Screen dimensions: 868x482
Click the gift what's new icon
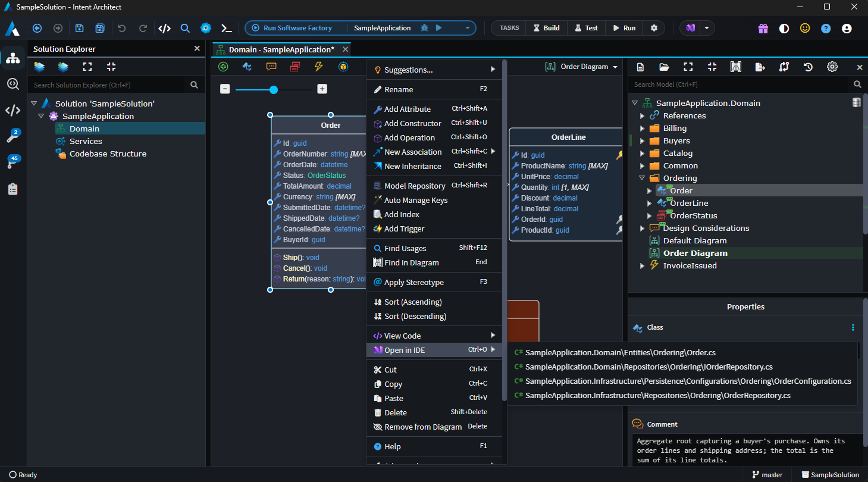click(763, 28)
